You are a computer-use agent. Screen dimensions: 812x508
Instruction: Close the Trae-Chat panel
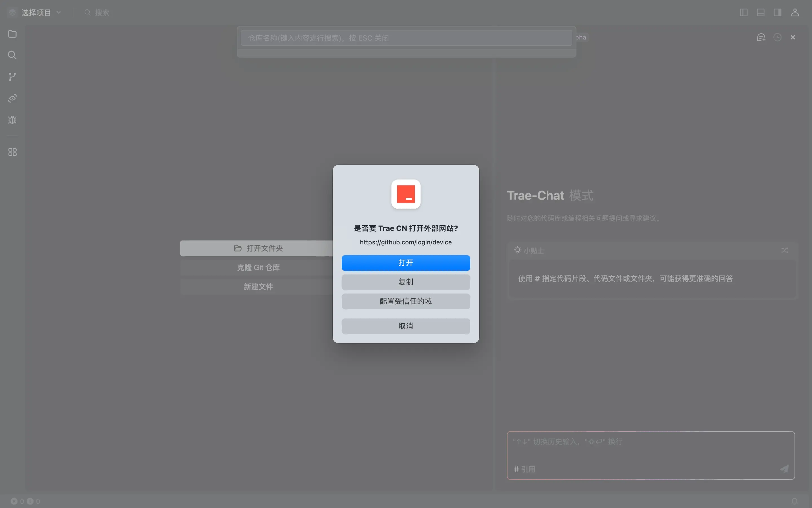click(793, 37)
